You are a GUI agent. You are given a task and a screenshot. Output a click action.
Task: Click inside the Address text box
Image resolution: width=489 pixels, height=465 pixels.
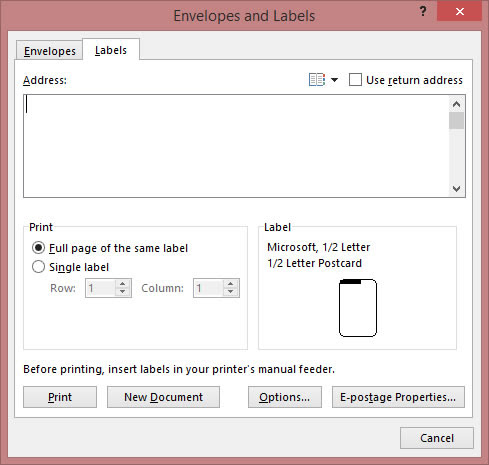point(236,146)
